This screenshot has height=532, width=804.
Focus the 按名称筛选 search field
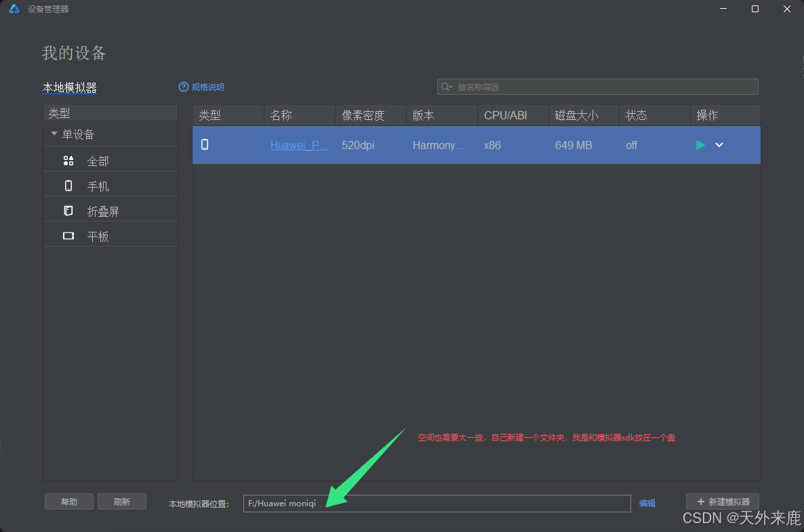[597, 87]
